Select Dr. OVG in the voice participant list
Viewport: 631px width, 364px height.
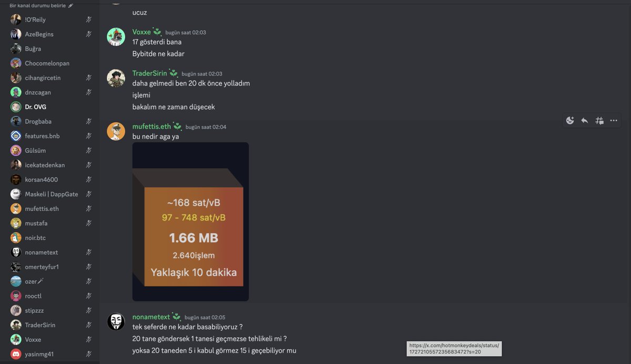click(50, 107)
